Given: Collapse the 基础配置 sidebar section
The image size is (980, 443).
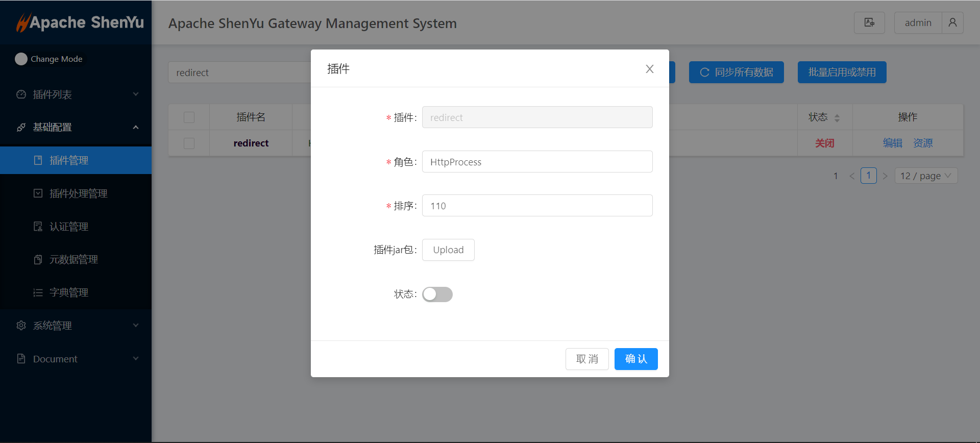Looking at the screenshot, I should [76, 127].
